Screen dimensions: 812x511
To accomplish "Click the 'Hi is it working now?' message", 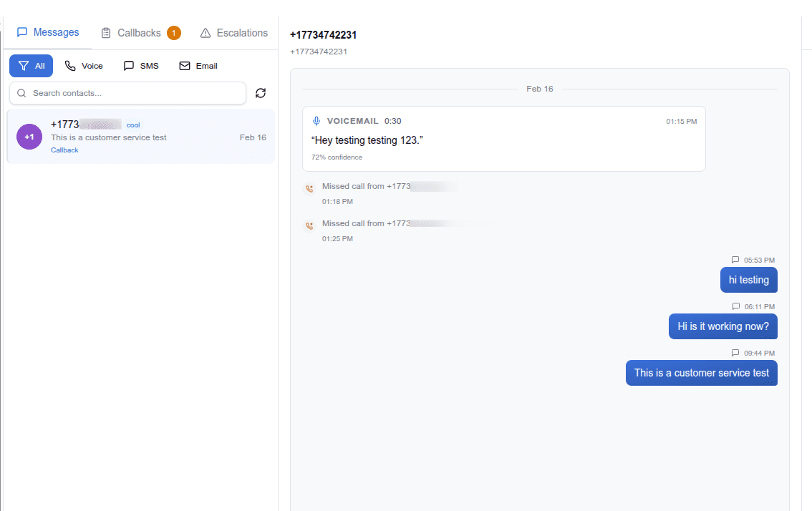I will coord(722,326).
